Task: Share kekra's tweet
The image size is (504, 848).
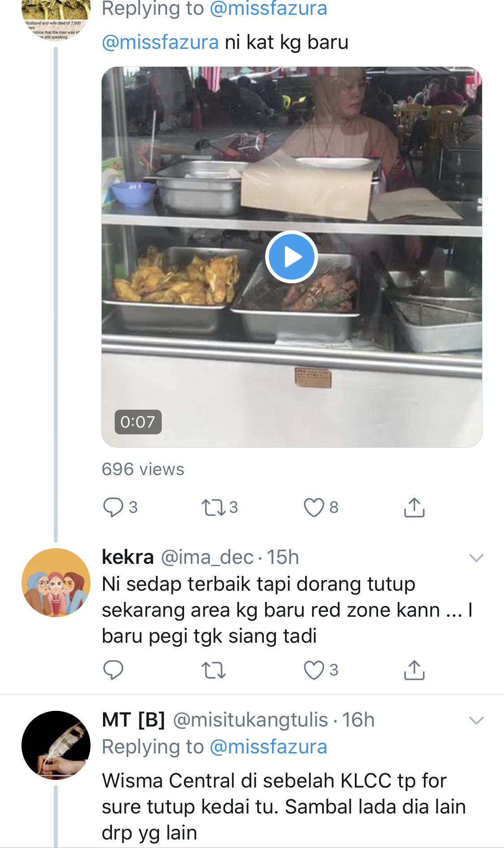Action: [x=414, y=670]
